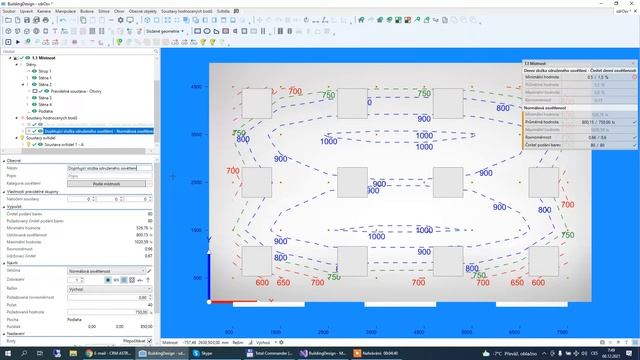
Task: Print using the printer toolbar icon
Action: pyautogui.click(x=46, y=20)
